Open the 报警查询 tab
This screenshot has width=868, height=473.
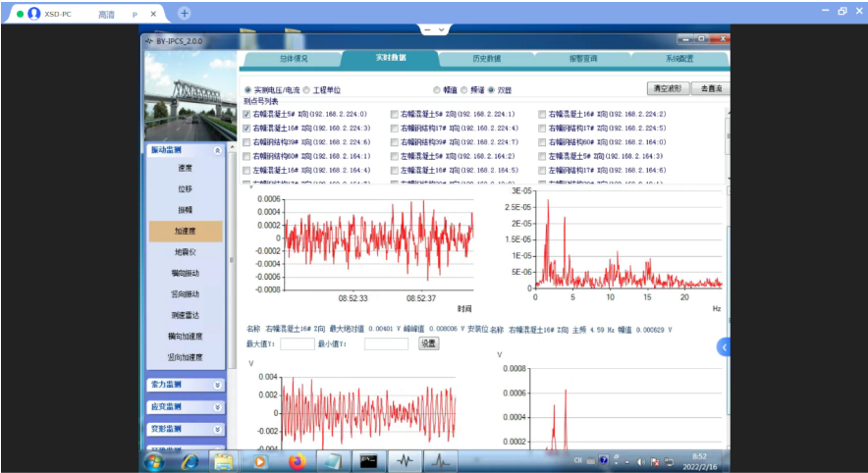[582, 59]
